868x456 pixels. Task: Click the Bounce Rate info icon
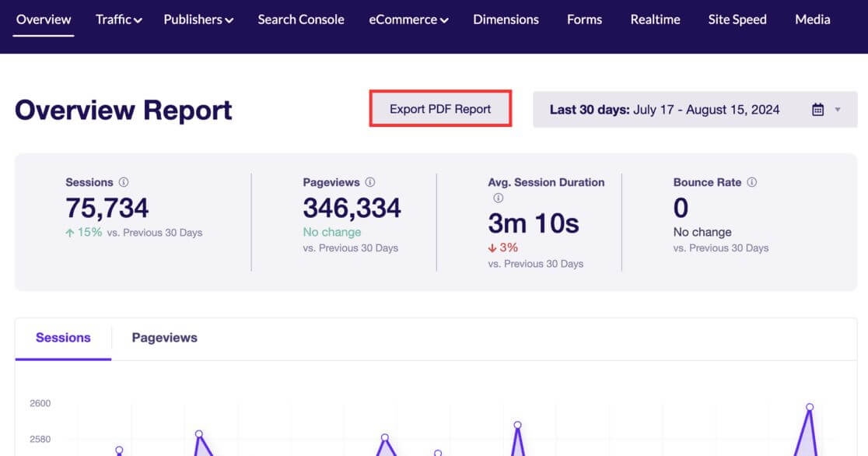[752, 182]
